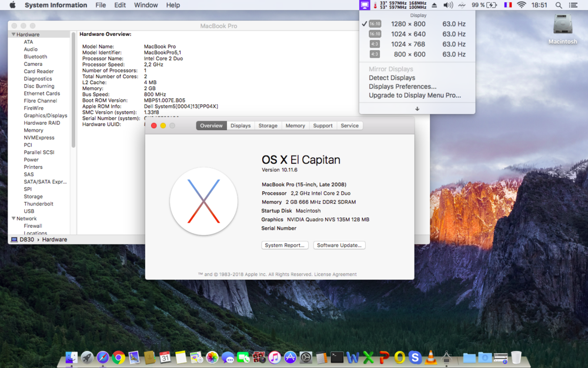Click the Display Menu monitor icon in menu bar

click(365, 5)
